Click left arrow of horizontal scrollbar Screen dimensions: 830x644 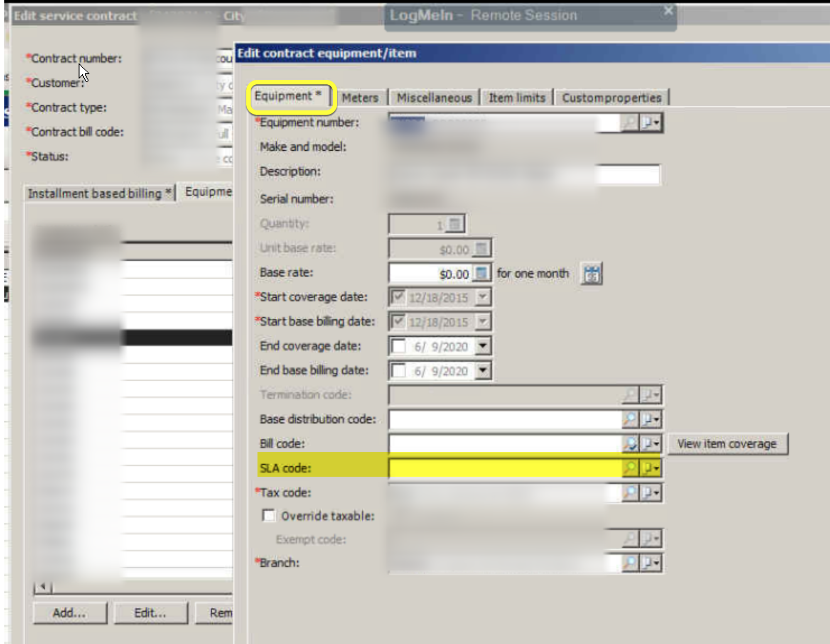tap(42, 587)
